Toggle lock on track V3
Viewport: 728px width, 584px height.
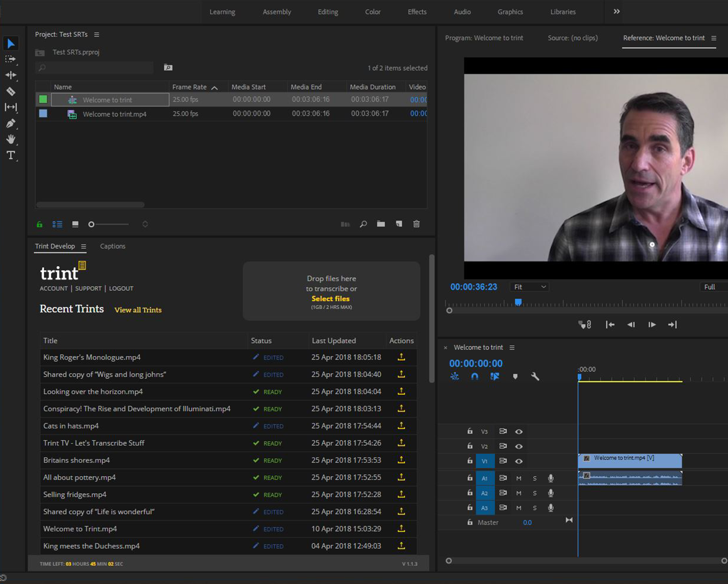[470, 431]
